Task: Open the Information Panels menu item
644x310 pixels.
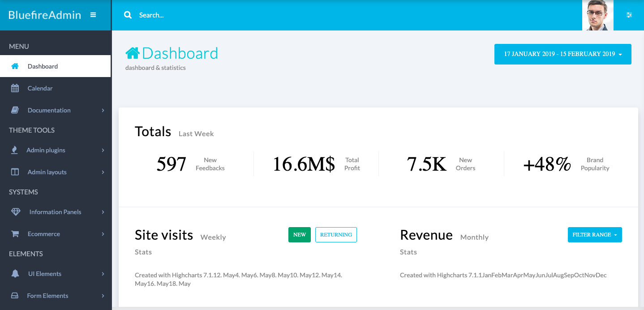Action: pos(56,212)
